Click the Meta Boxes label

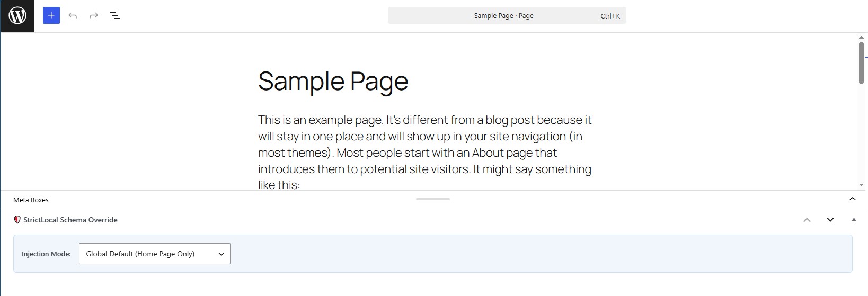tap(31, 200)
